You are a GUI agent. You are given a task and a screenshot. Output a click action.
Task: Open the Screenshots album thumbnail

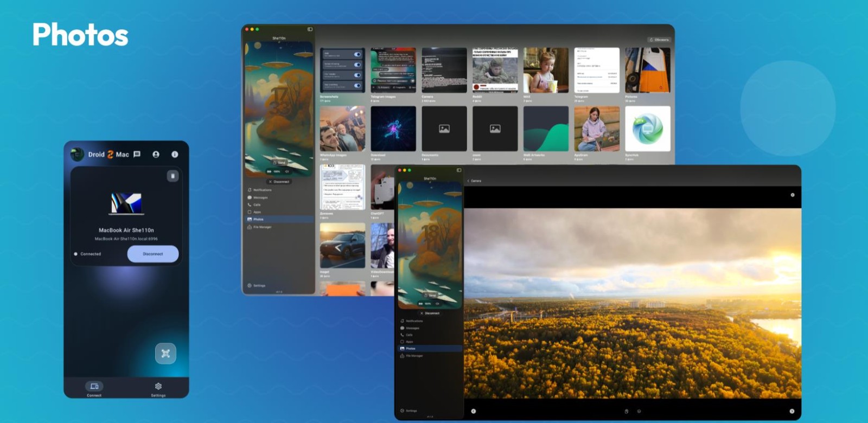click(x=342, y=70)
